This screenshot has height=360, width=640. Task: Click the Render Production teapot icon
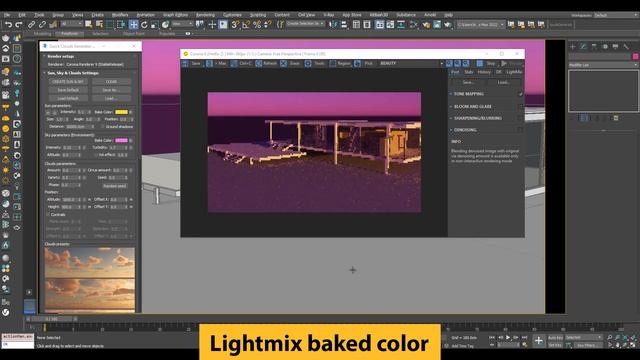click(x=448, y=25)
